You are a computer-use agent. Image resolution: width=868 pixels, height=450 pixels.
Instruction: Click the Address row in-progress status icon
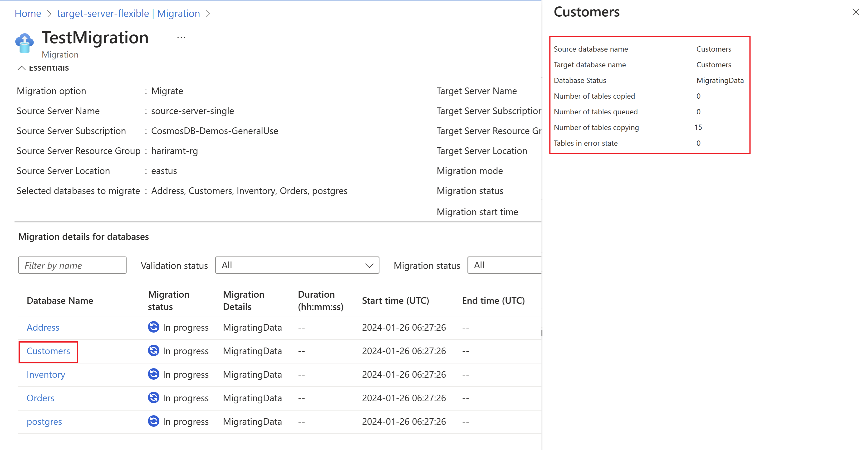click(x=153, y=327)
